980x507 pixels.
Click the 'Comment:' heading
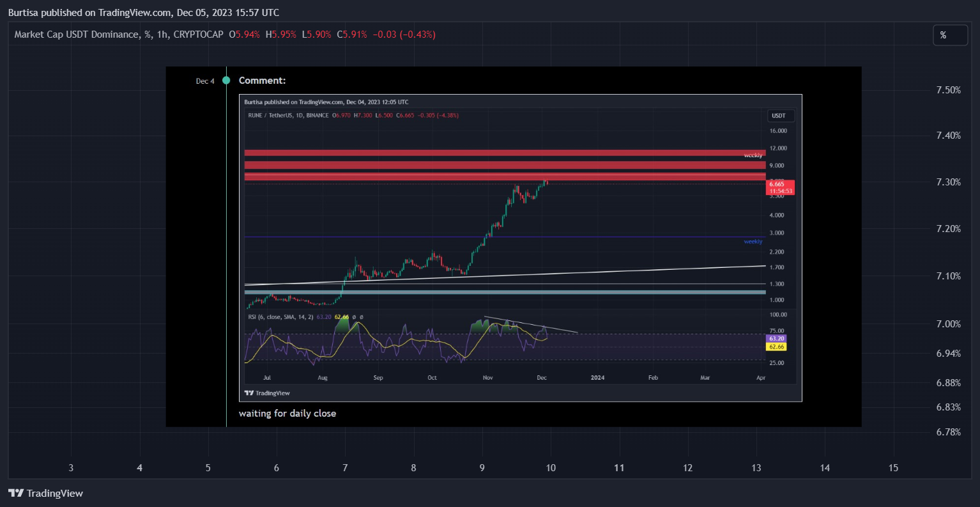262,81
